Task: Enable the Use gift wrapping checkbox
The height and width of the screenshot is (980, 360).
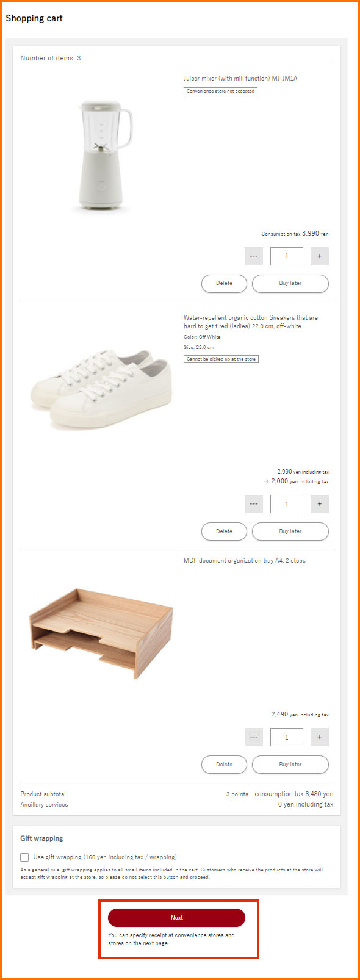Action: [x=24, y=857]
